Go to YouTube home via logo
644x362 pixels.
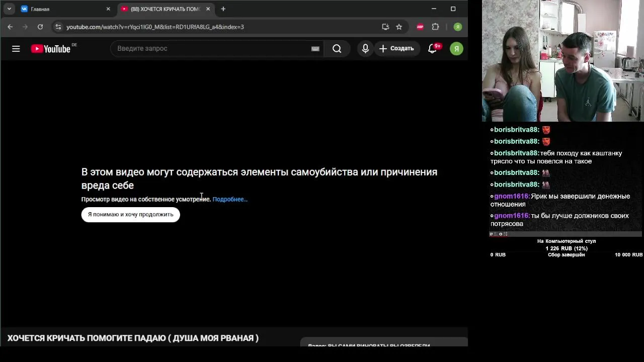click(x=50, y=49)
